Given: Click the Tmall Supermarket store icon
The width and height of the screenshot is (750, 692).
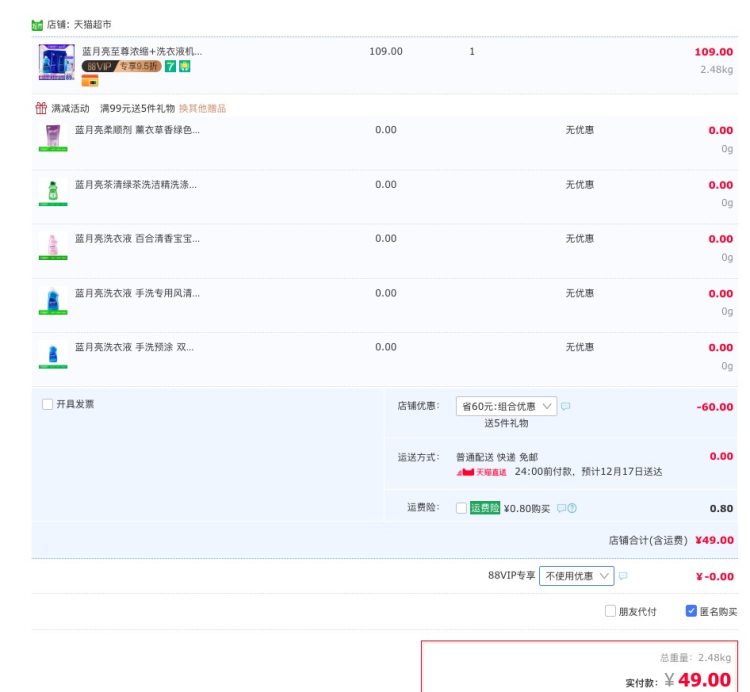Looking at the screenshot, I should (37, 25).
